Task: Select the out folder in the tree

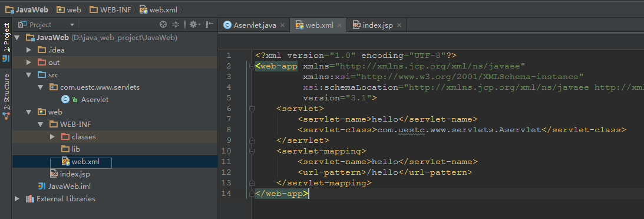Action: coord(114,63)
